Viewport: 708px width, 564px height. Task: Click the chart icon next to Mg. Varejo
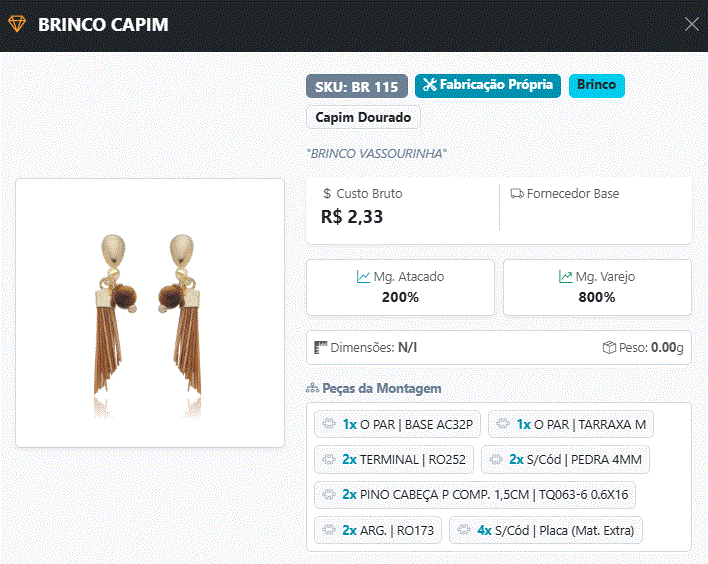point(565,276)
